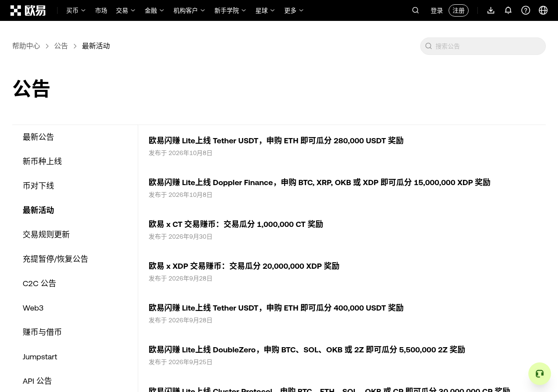Screen dimensions: 558x392
Task: Expand the 更多 dropdown menu
Action: [x=294, y=10]
